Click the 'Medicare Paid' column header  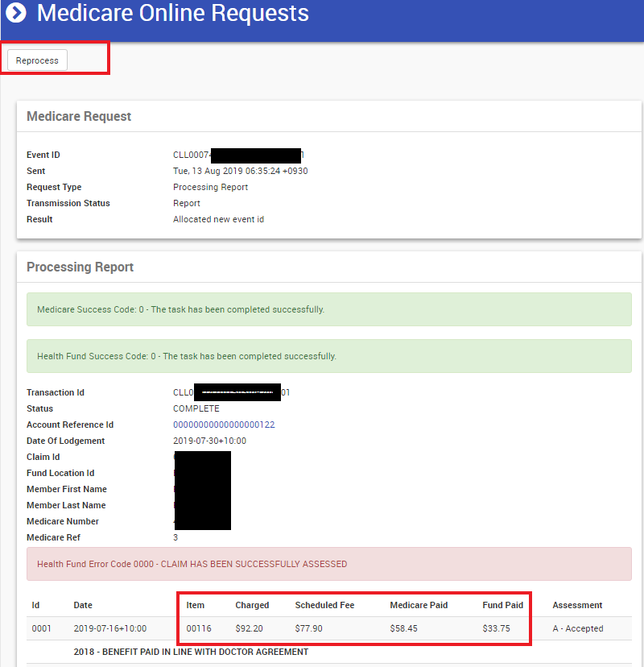[419, 605]
